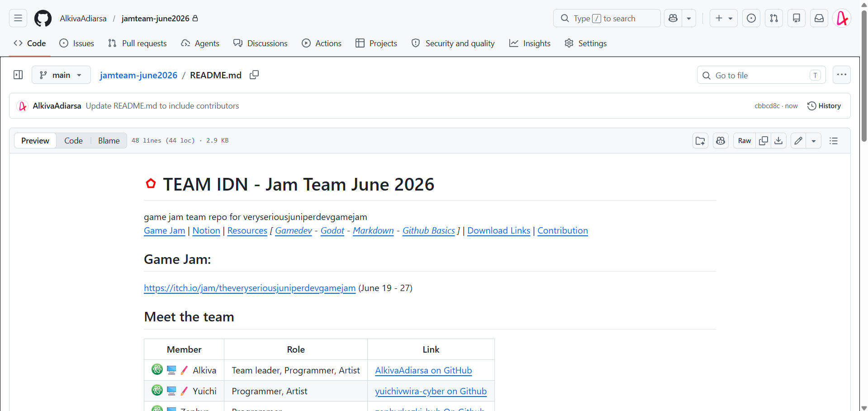Expand the file tree side panel
The height and width of the screenshot is (411, 868).
coord(18,75)
